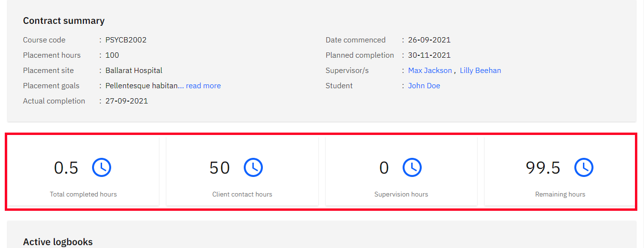
Task: Open supervisor Lilly Beehan's profile link
Action: (480, 71)
